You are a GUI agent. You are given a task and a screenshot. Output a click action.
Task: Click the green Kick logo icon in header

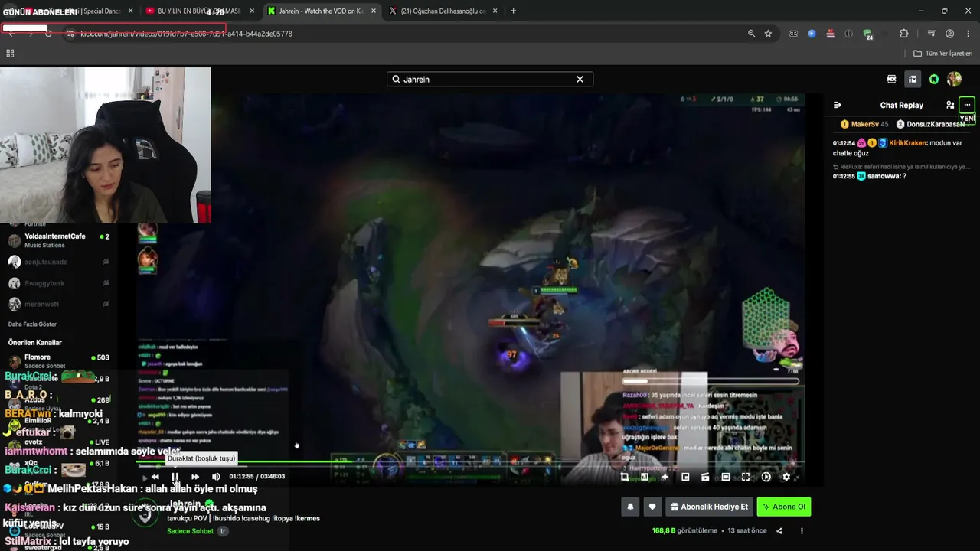934,79
